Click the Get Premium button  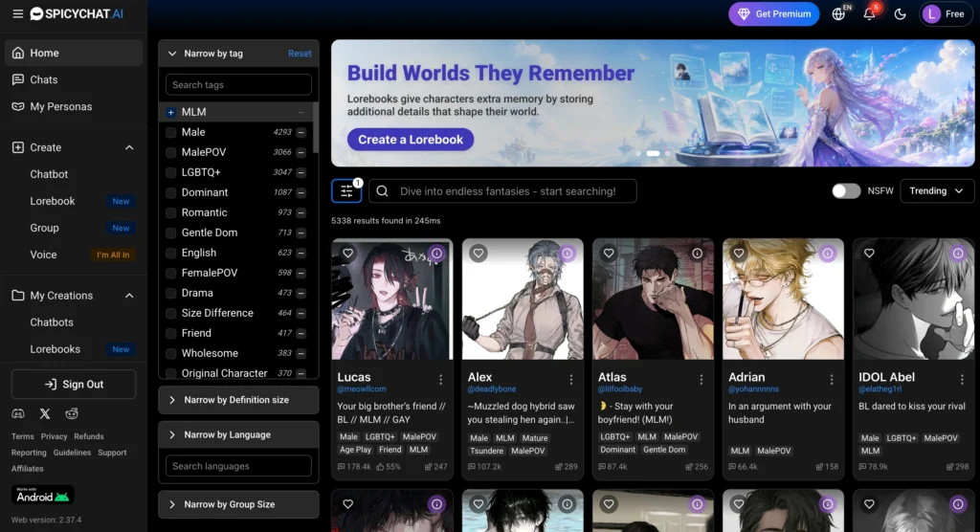coord(773,13)
